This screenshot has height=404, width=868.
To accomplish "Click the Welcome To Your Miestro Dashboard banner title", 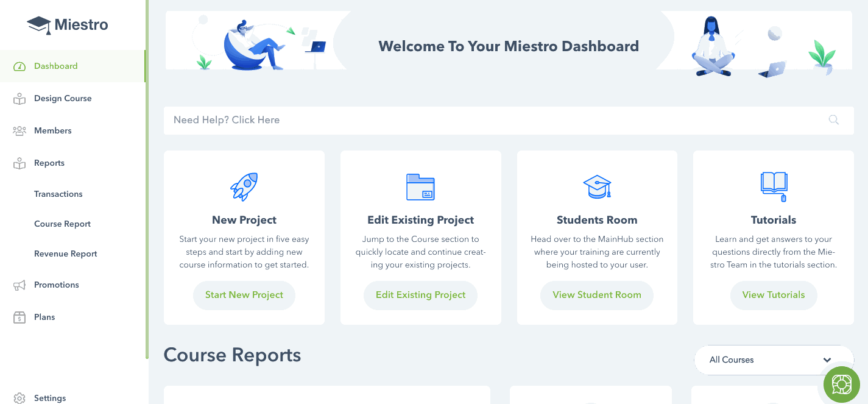I will coord(509,46).
